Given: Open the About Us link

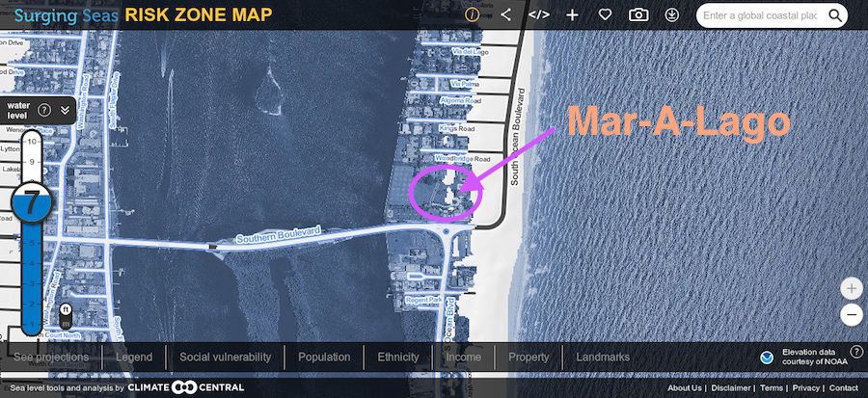Looking at the screenshot, I should (684, 388).
